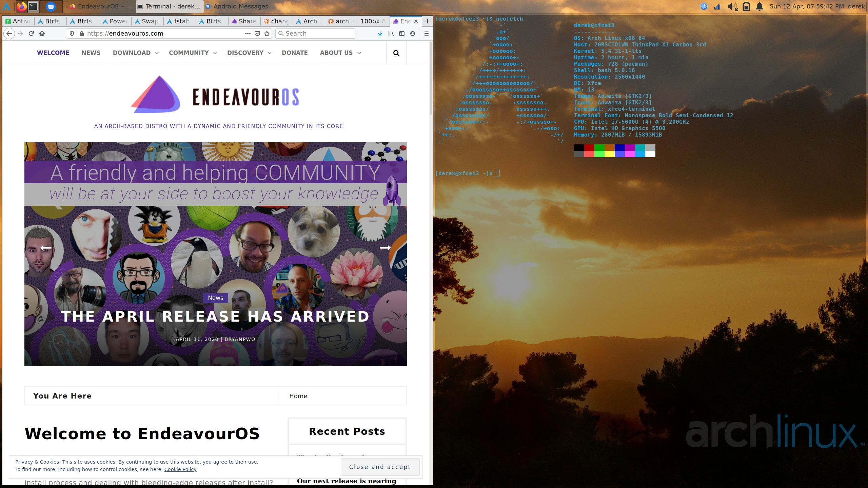Open notifications bell tray icon
Viewport: 868px width, 488px height.
pyautogui.click(x=759, y=6)
